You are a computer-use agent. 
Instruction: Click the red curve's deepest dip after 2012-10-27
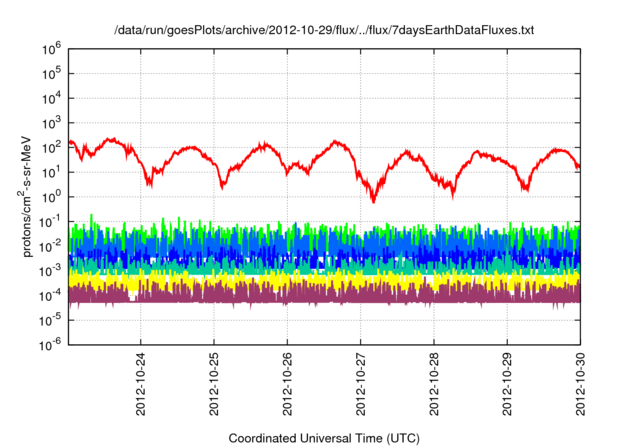click(373, 200)
